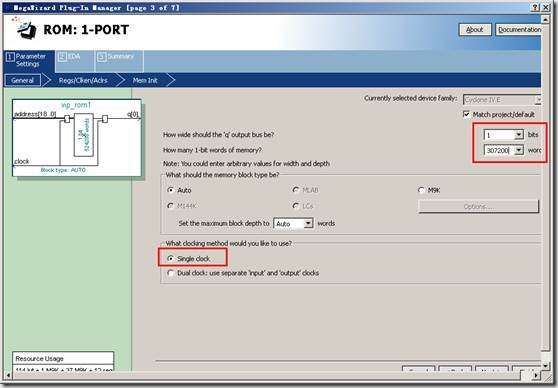This screenshot has width=558, height=388.
Task: Click the scroll down arrow at right
Action: [545, 366]
